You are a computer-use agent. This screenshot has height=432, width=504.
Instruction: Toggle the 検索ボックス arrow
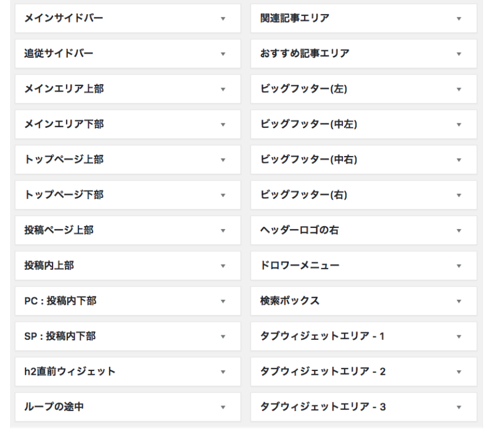pos(459,301)
